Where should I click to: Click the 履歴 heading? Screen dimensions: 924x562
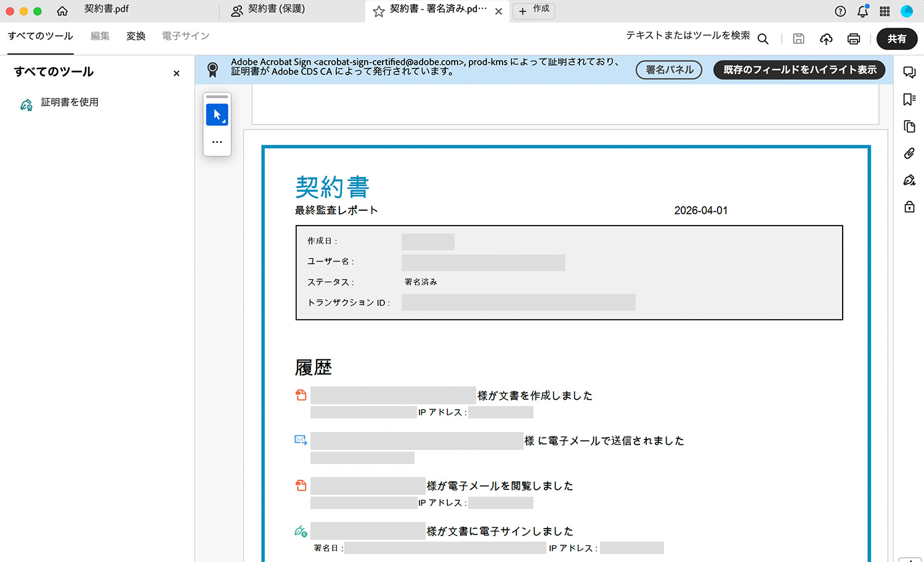pyautogui.click(x=314, y=368)
